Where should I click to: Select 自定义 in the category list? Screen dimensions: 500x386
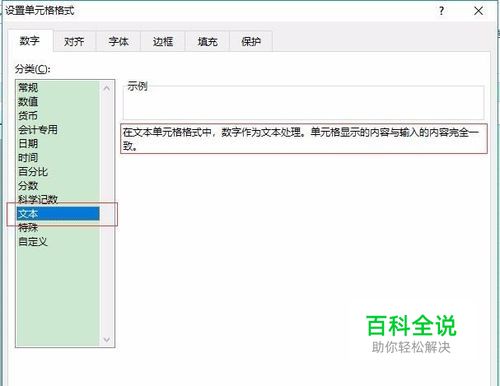click(58, 242)
